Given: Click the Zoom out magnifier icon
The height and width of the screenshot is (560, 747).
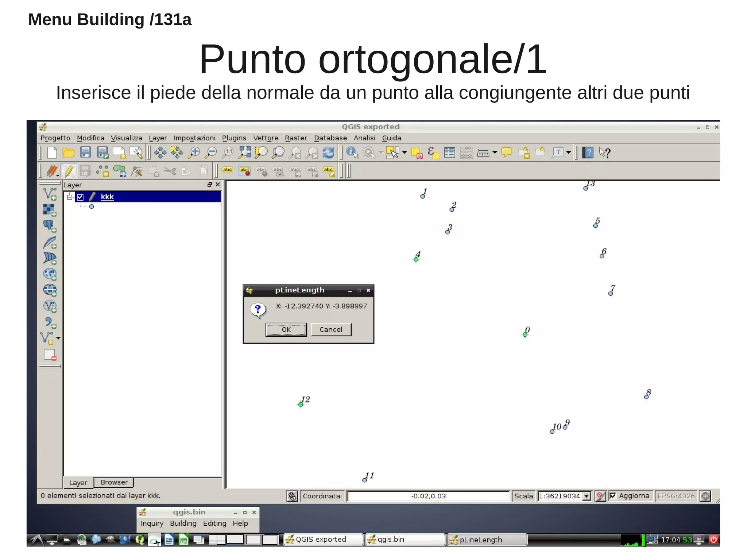Looking at the screenshot, I should click(210, 152).
